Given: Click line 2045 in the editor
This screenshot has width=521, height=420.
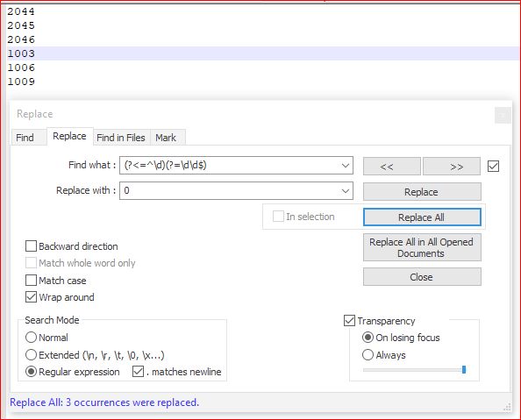Looking at the screenshot, I should 21,25.
